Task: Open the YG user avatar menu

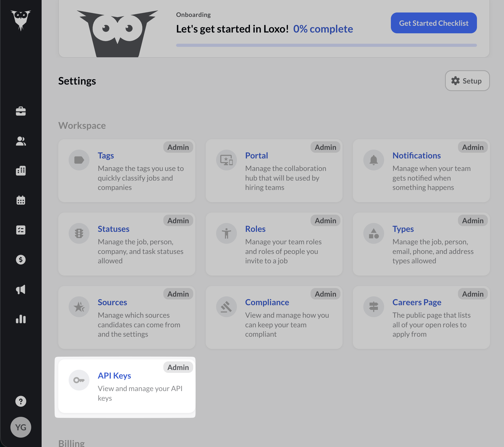Action: (21, 427)
